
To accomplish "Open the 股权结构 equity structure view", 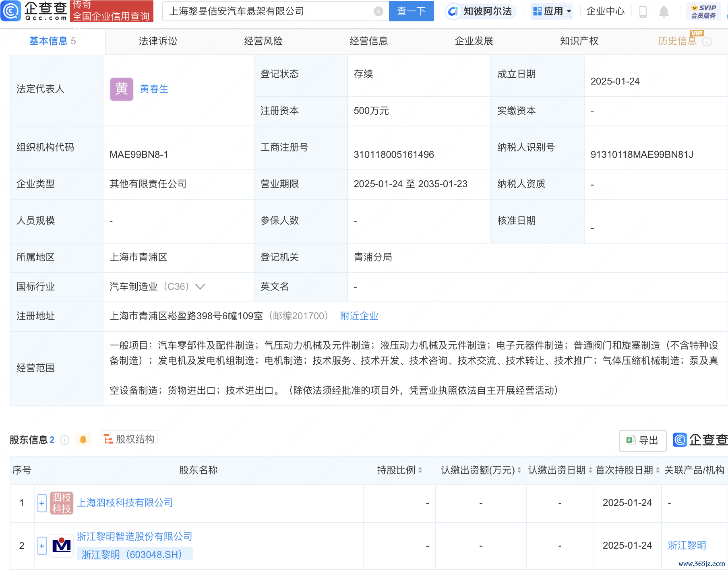I will [129, 439].
